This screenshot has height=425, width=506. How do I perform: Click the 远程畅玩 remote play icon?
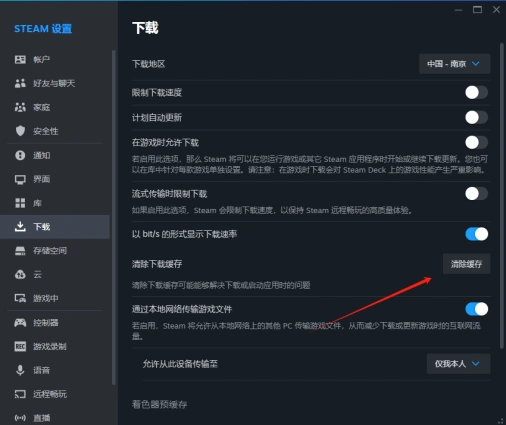(20, 394)
